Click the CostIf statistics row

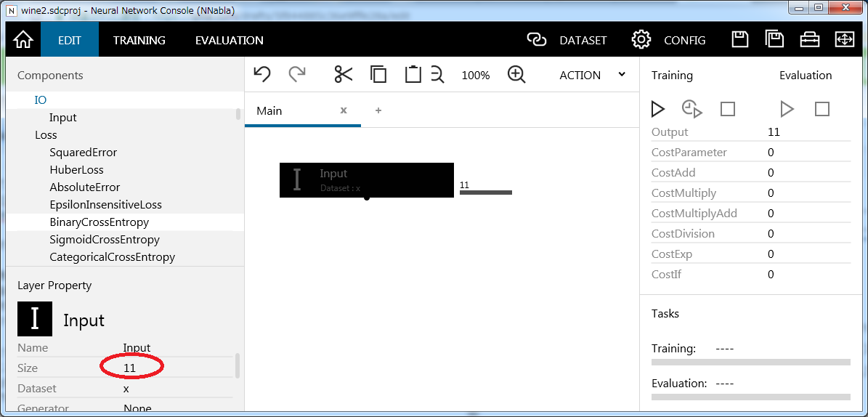[x=750, y=274]
